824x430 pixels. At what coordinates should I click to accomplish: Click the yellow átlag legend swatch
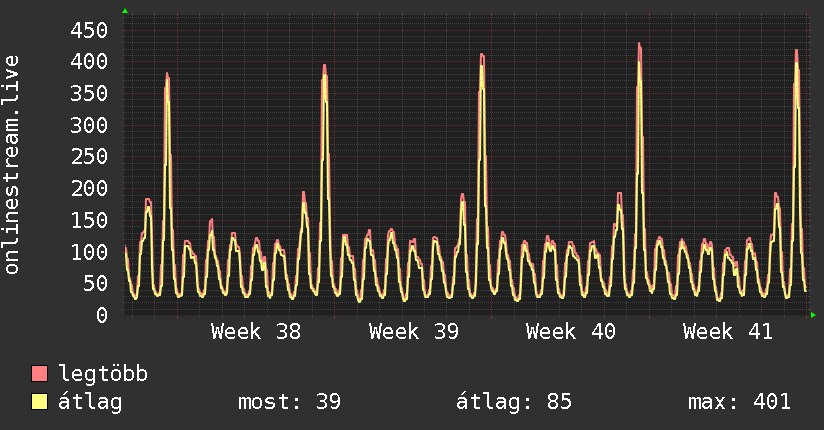[39, 402]
